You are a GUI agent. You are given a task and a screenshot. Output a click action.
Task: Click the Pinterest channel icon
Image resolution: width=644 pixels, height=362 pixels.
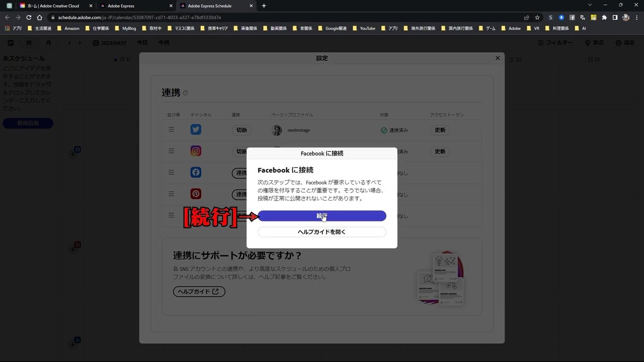pos(196,194)
